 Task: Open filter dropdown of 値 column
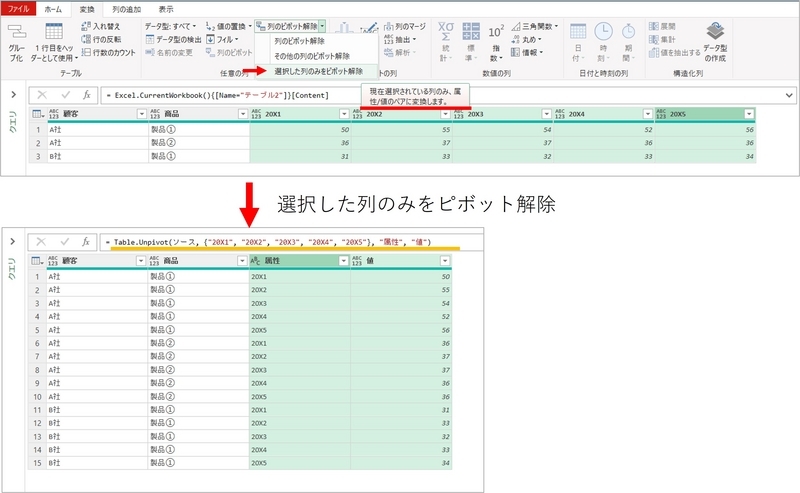pos(445,261)
